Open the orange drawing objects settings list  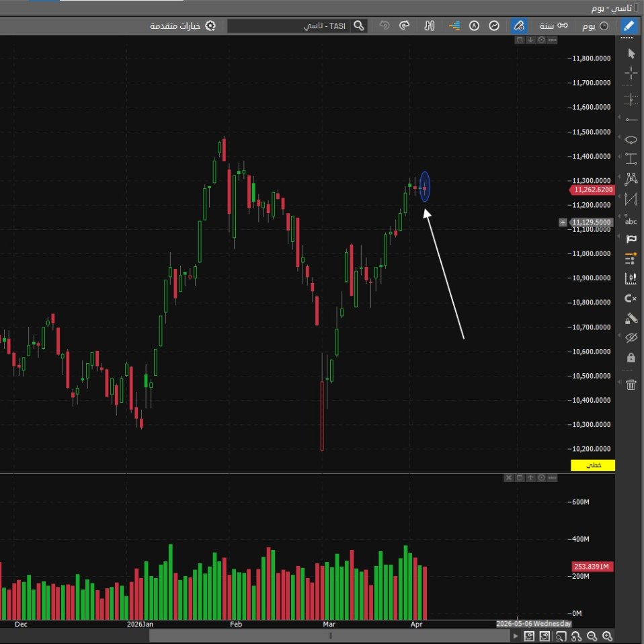631,259
